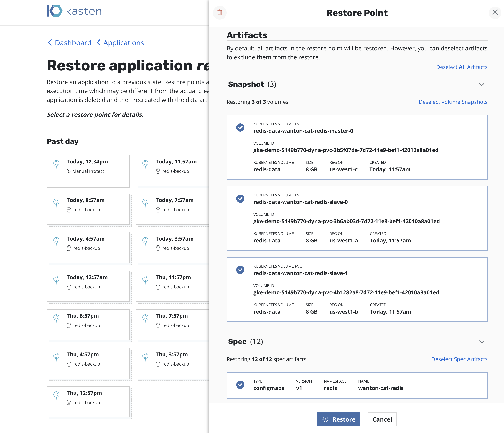Uncheck redis-slave-1 volume snapshot
This screenshot has height=433, width=504.
coord(240,270)
